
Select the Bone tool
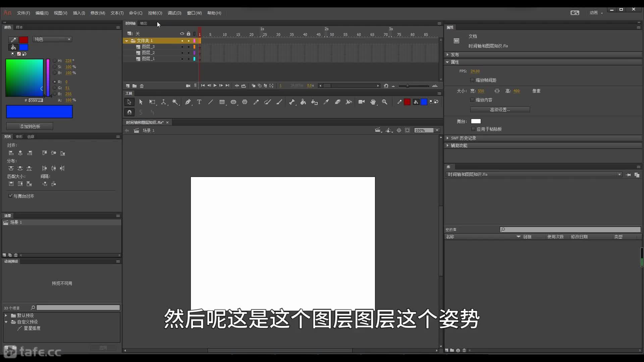tap(292, 102)
